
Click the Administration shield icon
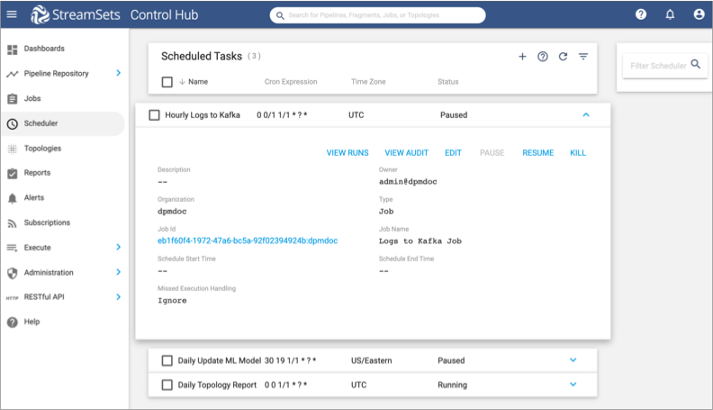point(12,273)
